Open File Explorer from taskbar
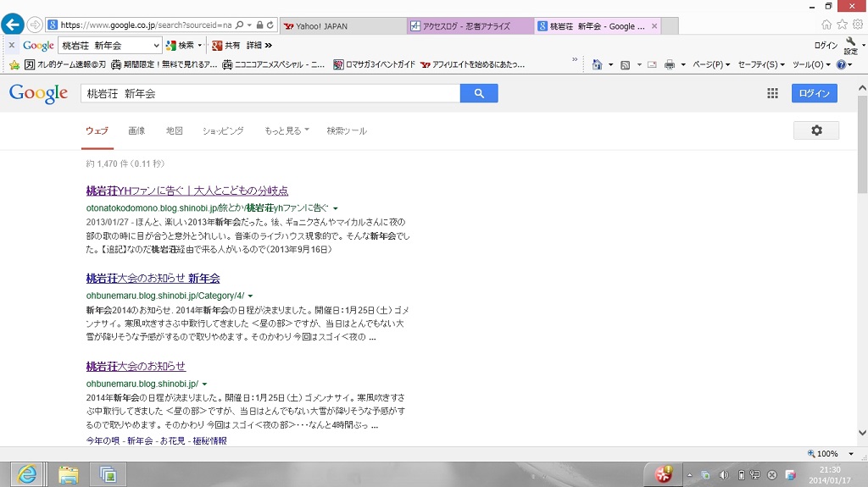The height and width of the screenshot is (487, 868). (x=68, y=474)
